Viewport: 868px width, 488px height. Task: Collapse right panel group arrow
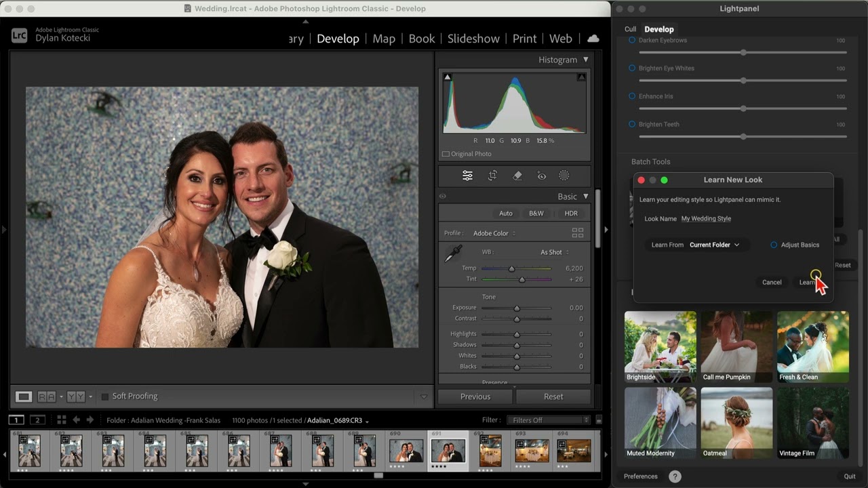point(606,230)
